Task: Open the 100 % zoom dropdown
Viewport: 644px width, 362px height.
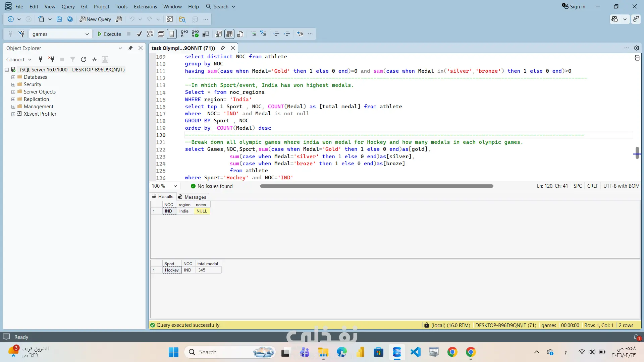Action: pos(175,186)
